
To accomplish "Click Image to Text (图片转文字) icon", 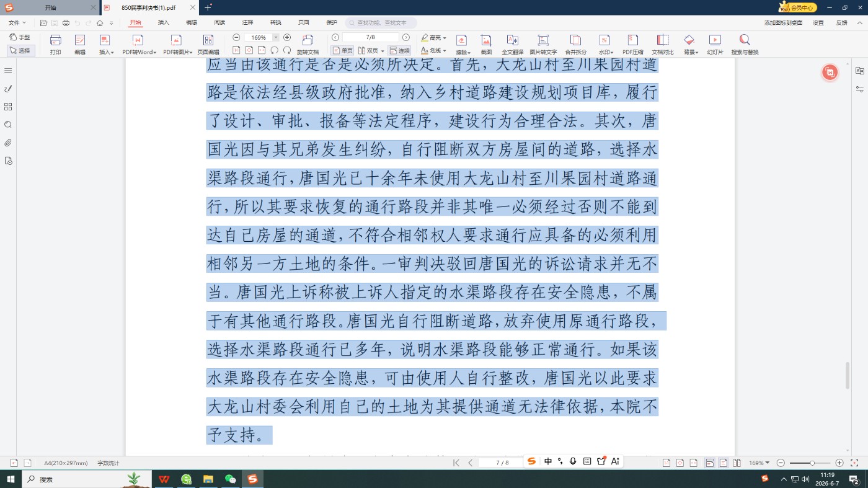I will pyautogui.click(x=543, y=45).
